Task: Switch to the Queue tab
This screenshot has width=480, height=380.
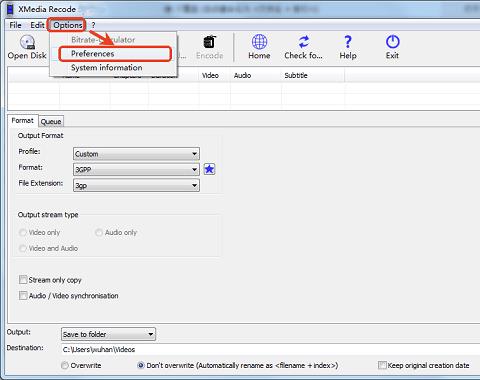Action: [x=51, y=122]
